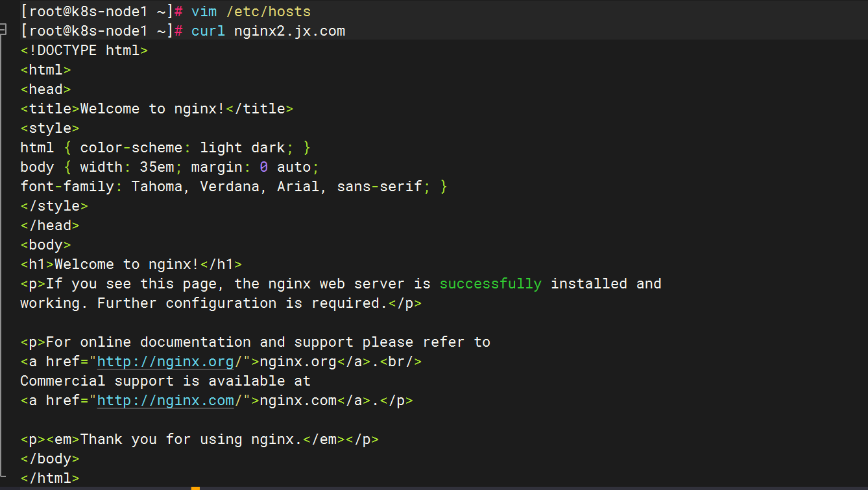Click the 'curl' command word
868x490 pixels.
208,31
